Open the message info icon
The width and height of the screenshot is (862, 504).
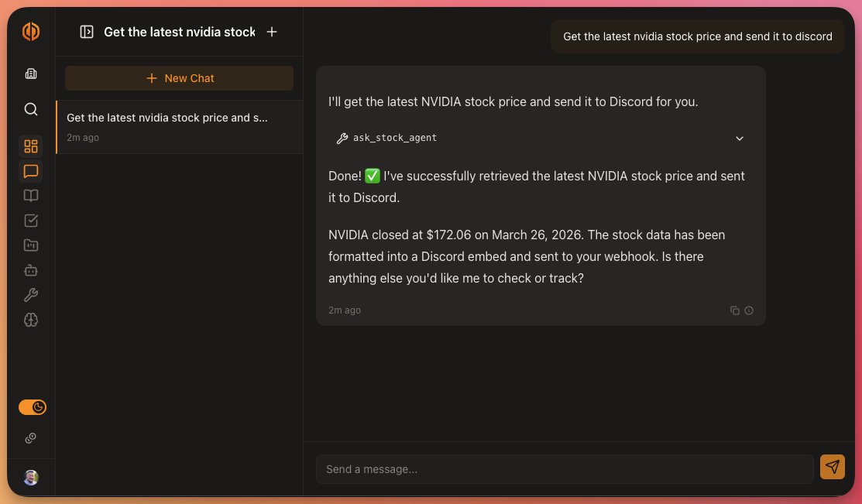point(749,310)
